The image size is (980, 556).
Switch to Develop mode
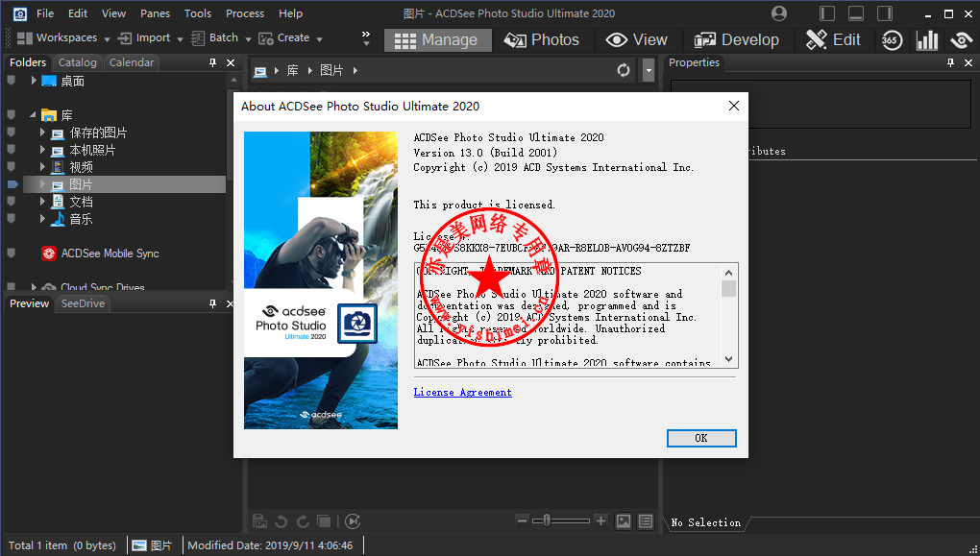(x=736, y=40)
